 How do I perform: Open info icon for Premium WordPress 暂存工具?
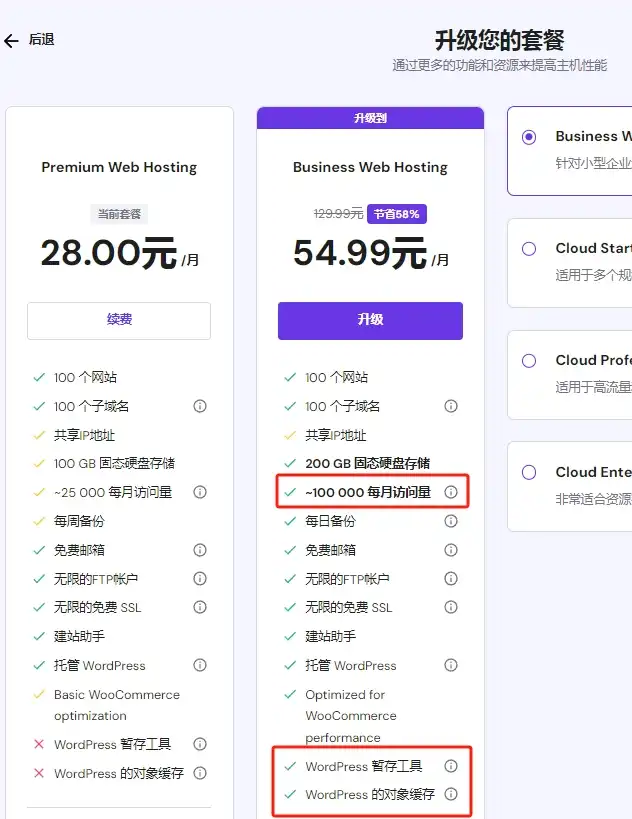click(x=200, y=744)
